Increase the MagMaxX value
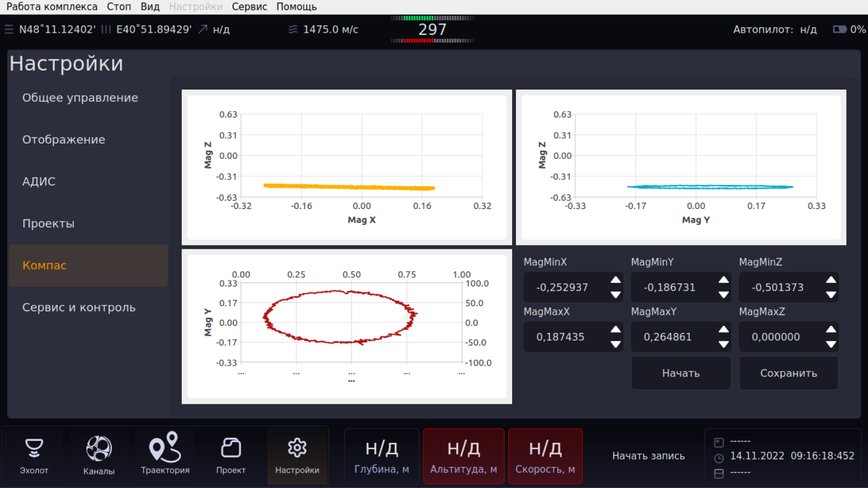The height and width of the screenshot is (488, 868). tap(616, 329)
